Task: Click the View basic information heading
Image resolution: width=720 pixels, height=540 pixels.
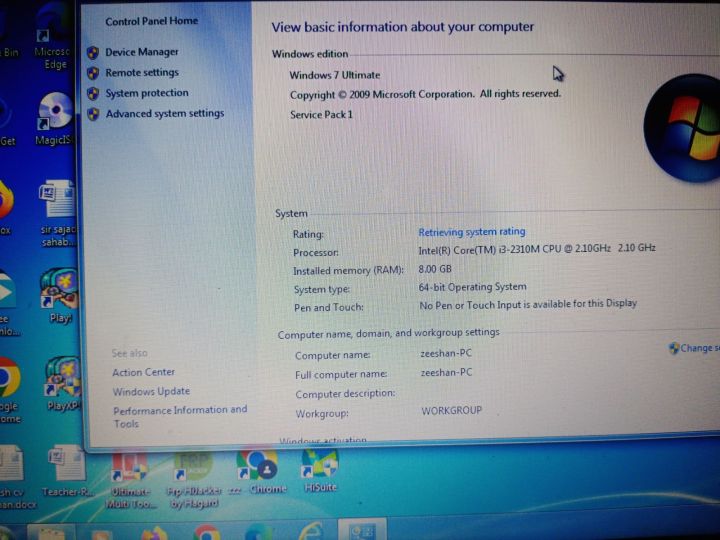Action: 402,27
